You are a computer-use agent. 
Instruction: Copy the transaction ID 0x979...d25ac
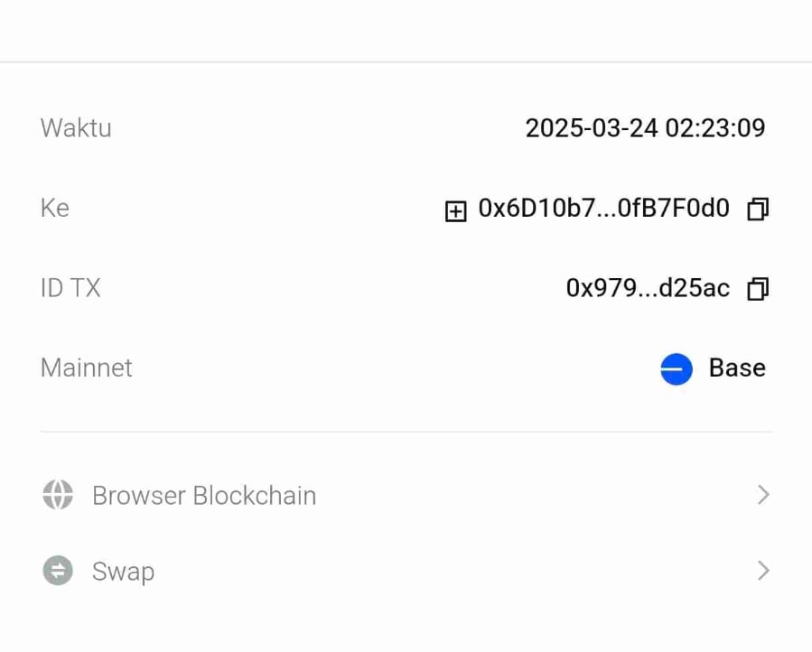point(757,289)
